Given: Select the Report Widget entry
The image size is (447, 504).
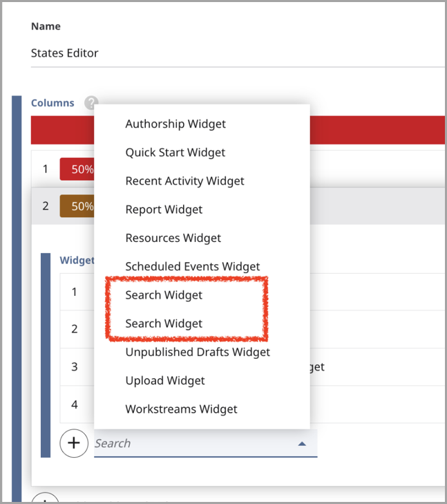Looking at the screenshot, I should pos(164,209).
